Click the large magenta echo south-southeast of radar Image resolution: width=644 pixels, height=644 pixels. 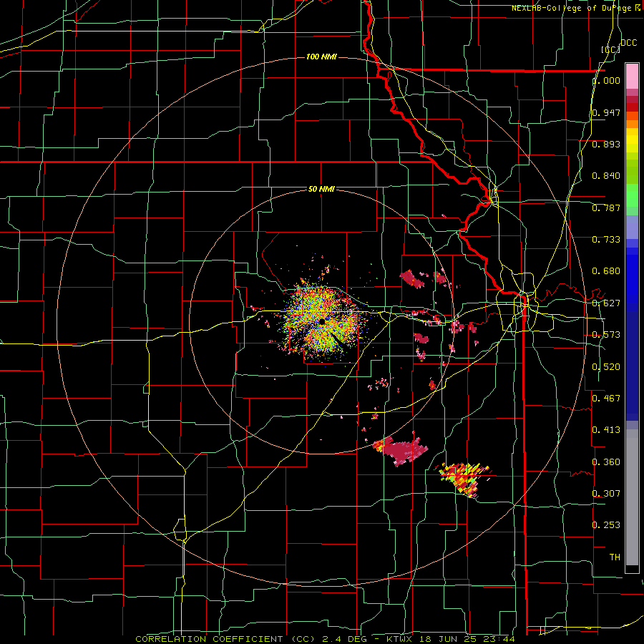click(401, 451)
